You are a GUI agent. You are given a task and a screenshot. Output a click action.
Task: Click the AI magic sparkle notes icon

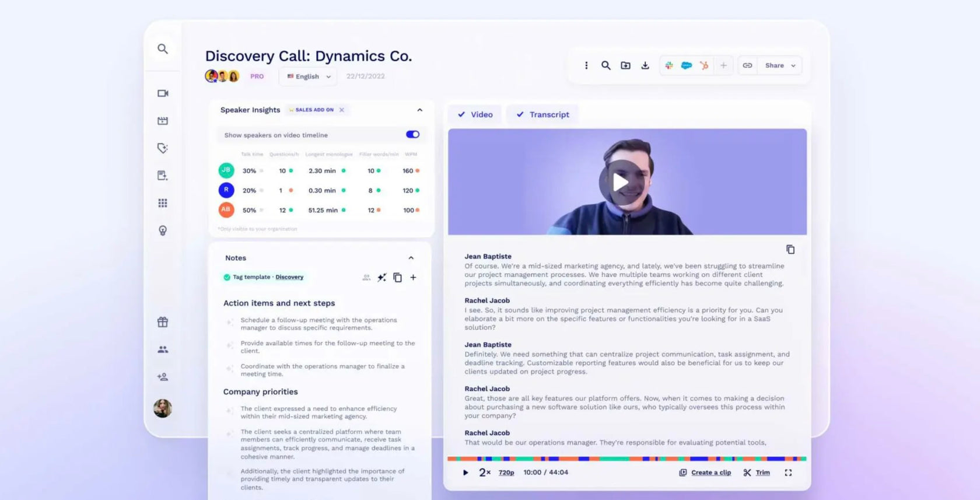click(x=381, y=278)
